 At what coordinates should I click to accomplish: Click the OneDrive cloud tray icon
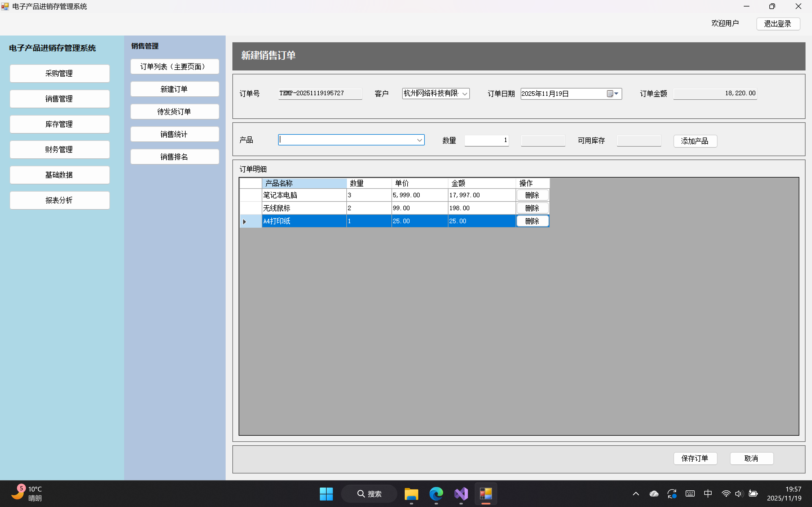click(x=653, y=493)
